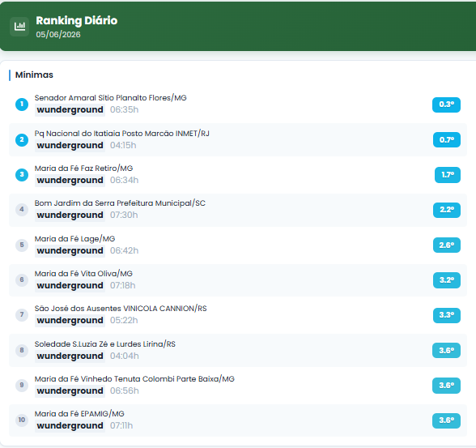The image size is (476, 448).
Task: Click the 2.2° temperature badge for Bom Jardim
Action: (447, 210)
